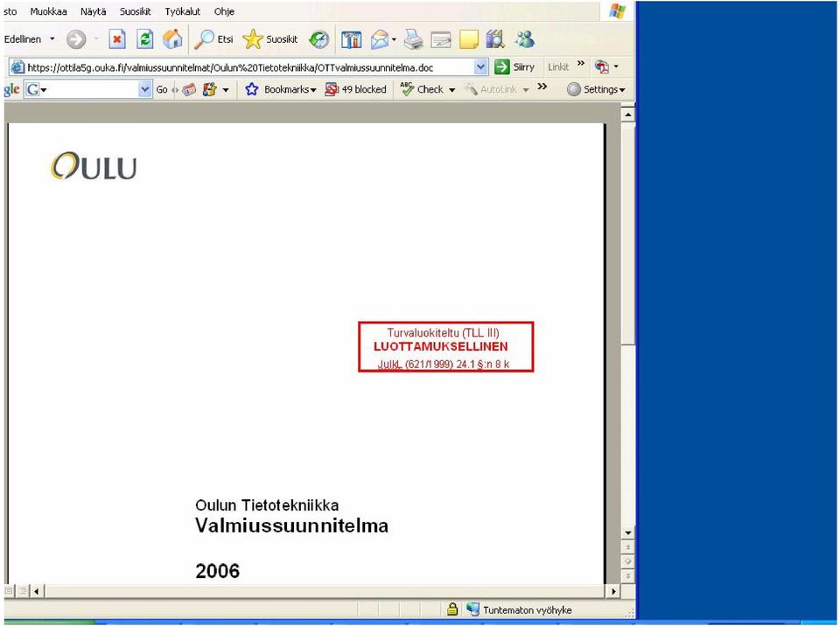Click the Bookmarks star icon
This screenshot has width=840, height=626.
(x=251, y=89)
